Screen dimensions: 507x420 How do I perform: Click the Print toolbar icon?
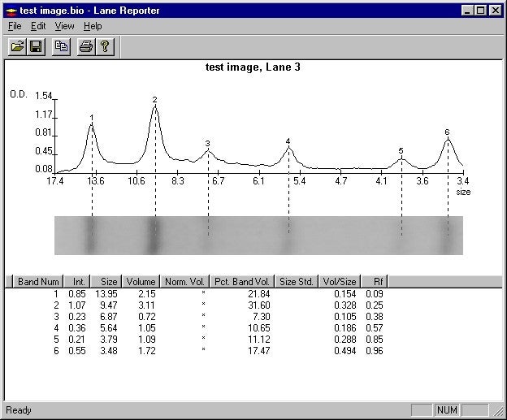85,47
